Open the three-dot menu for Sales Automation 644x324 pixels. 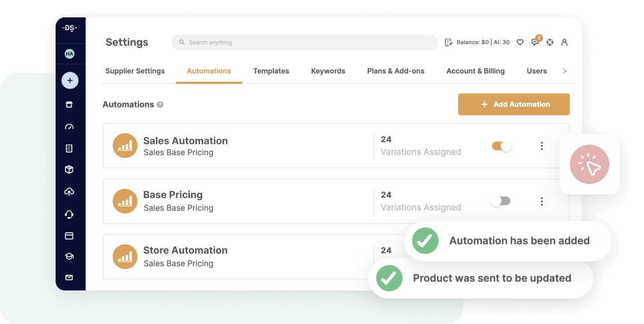(x=541, y=146)
